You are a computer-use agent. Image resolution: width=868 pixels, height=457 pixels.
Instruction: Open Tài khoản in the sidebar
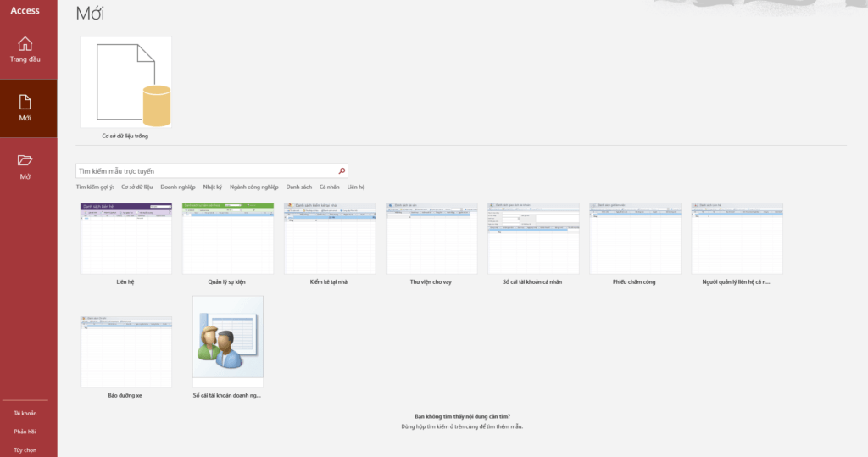pos(25,413)
